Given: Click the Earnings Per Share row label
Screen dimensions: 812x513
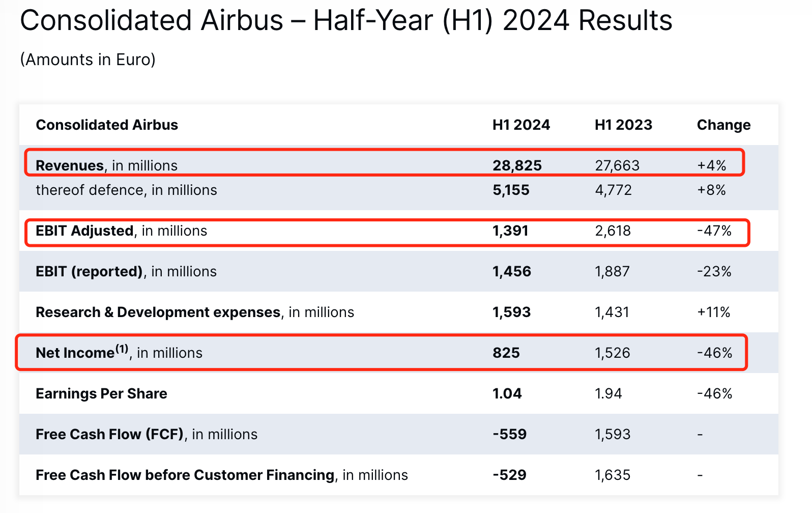Looking at the screenshot, I should [x=101, y=394].
